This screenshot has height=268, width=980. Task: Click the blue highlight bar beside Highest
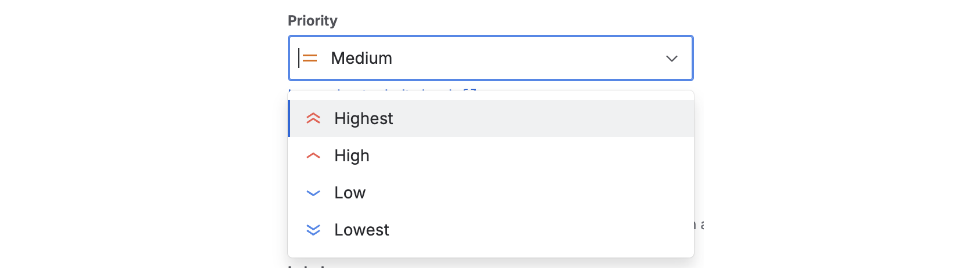coord(289,118)
